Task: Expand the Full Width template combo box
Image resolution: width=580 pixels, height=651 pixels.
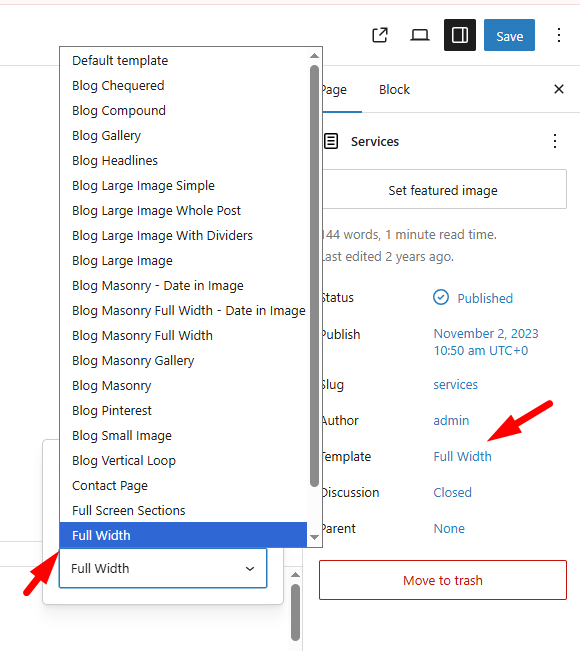Action: click(x=163, y=568)
